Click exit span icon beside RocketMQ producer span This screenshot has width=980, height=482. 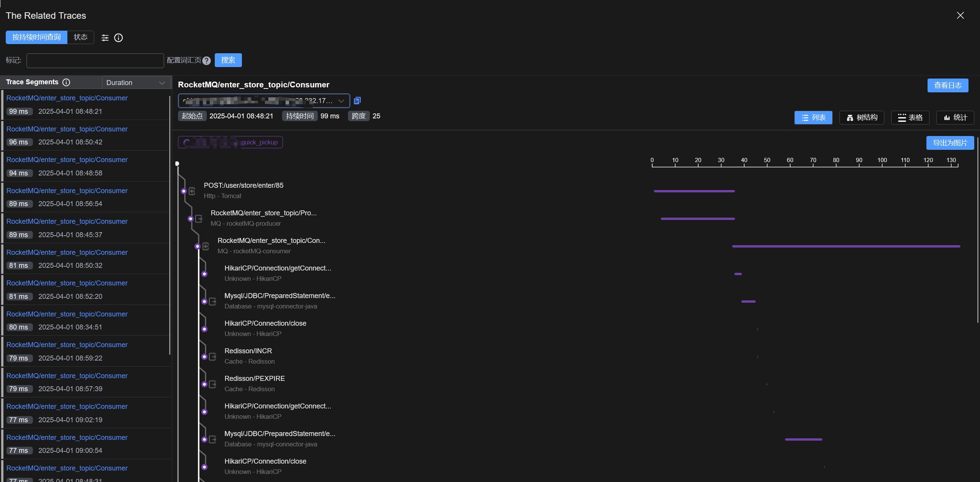(199, 219)
